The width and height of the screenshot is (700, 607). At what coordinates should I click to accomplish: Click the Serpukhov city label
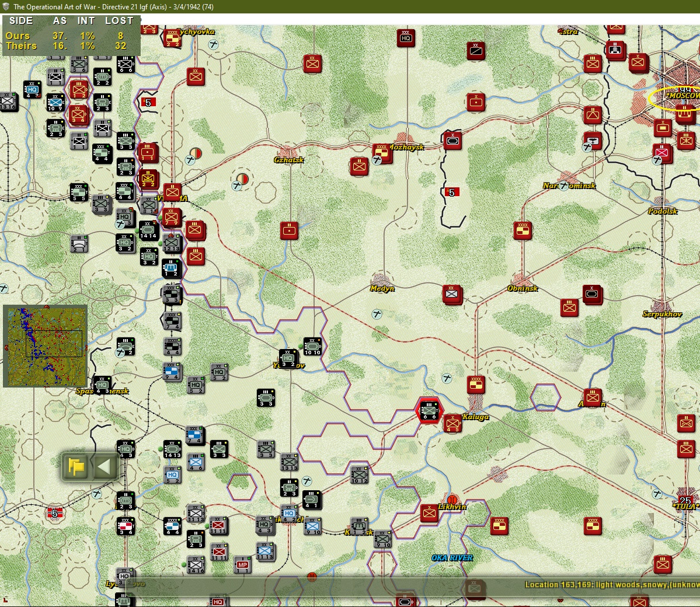pyautogui.click(x=662, y=314)
